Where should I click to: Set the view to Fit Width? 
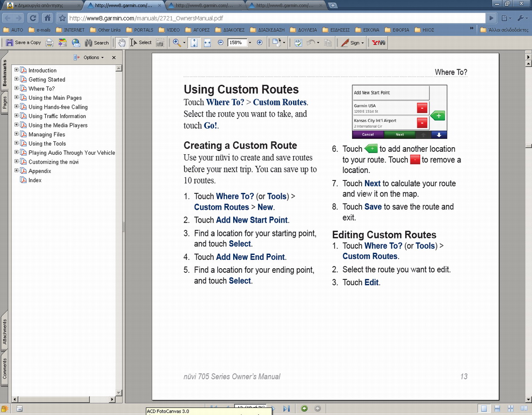(207, 43)
